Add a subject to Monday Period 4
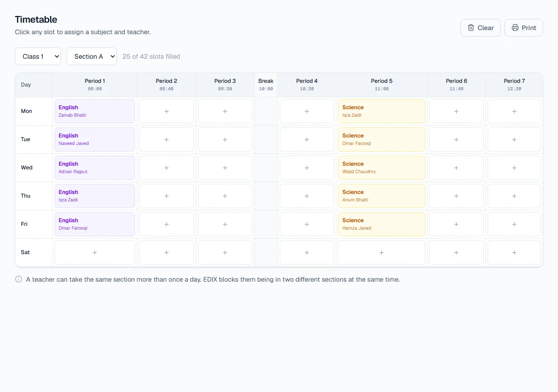The image size is (558, 392). click(x=307, y=111)
